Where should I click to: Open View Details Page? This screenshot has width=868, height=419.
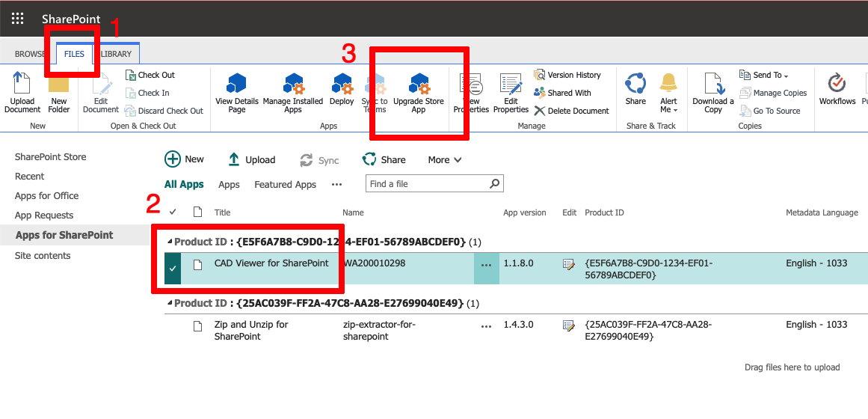tap(237, 92)
